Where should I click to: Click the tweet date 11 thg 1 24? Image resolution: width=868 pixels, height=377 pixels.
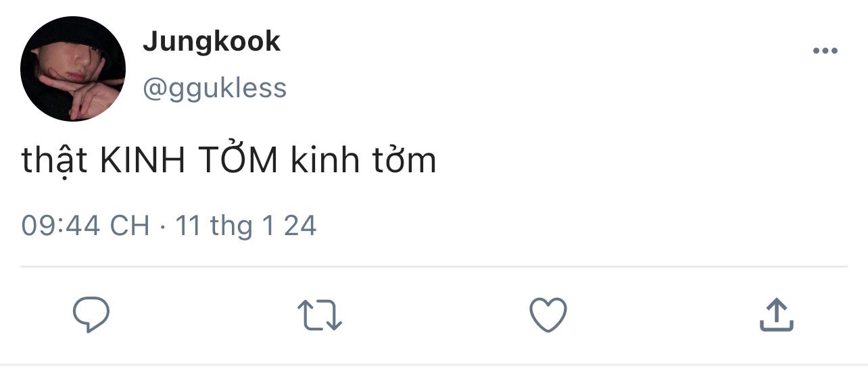246,226
